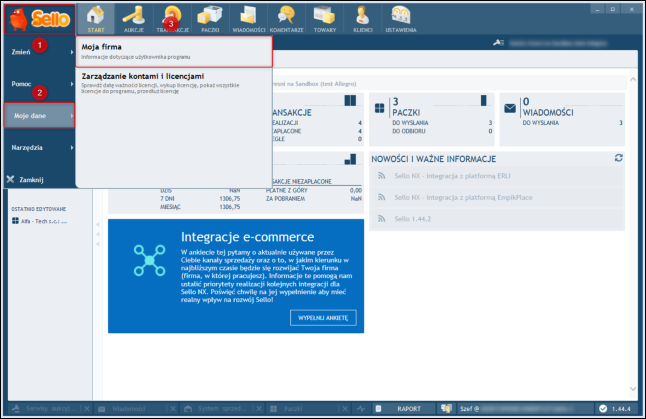Close the Serwisy aukcyj... bottom tab
646x419 pixels.
click(x=87, y=409)
